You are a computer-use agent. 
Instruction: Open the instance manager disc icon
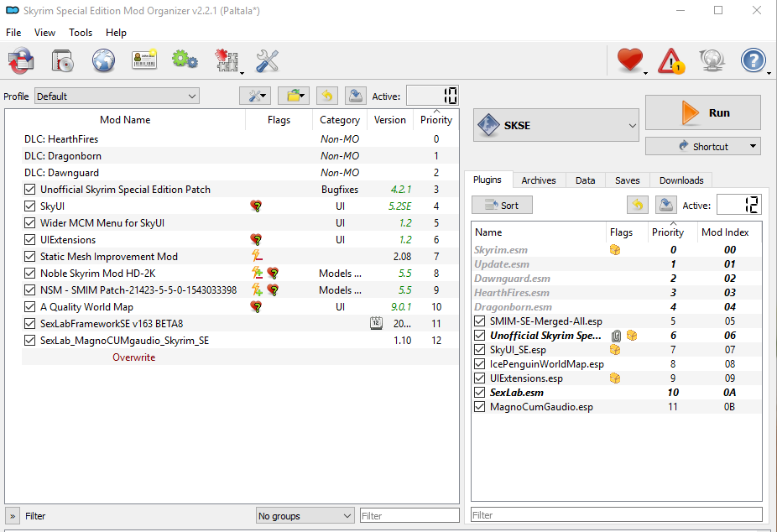tap(62, 60)
